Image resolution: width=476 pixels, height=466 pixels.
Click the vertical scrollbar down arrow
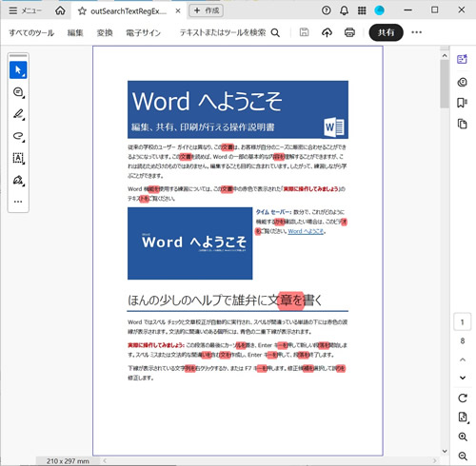(445, 451)
